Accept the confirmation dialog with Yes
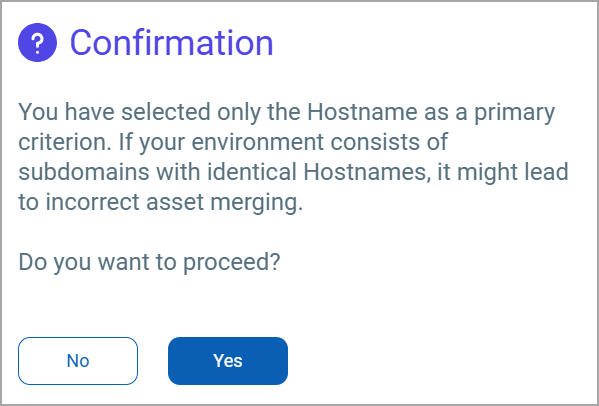The width and height of the screenshot is (599, 406). (x=228, y=361)
